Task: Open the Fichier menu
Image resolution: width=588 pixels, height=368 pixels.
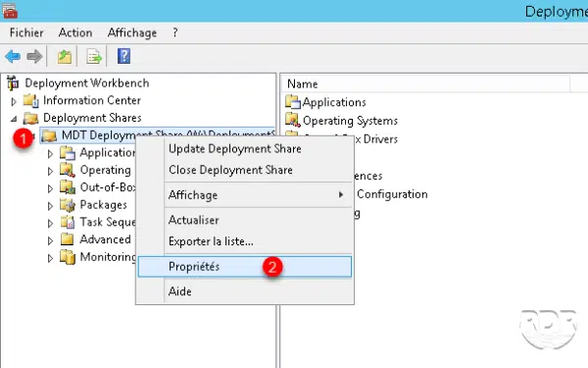Action: [x=26, y=32]
